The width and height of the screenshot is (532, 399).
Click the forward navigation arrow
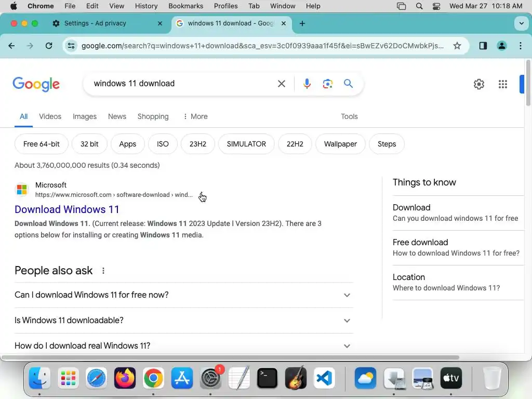(30, 46)
